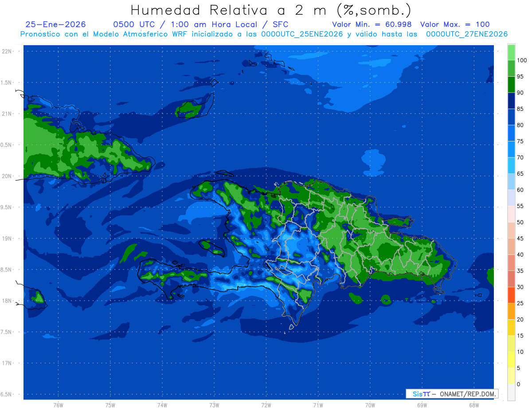This screenshot has width=532, height=411.
Task: Pick the 65–70 cyan legend color band
Action: click(511, 165)
